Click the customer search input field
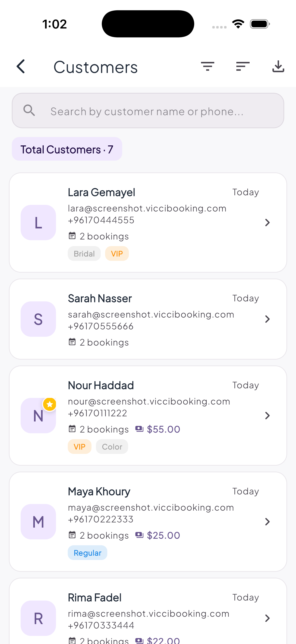The image size is (296, 644). coord(148,111)
